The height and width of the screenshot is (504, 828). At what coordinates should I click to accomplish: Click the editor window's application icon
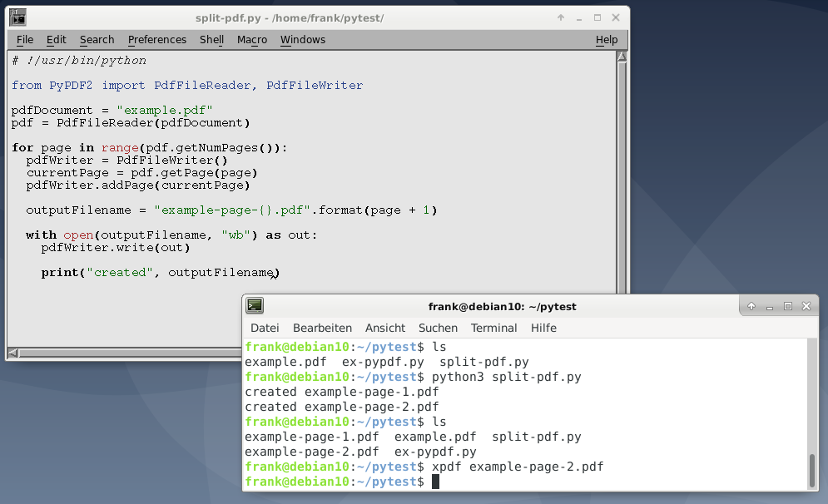pyautogui.click(x=18, y=17)
